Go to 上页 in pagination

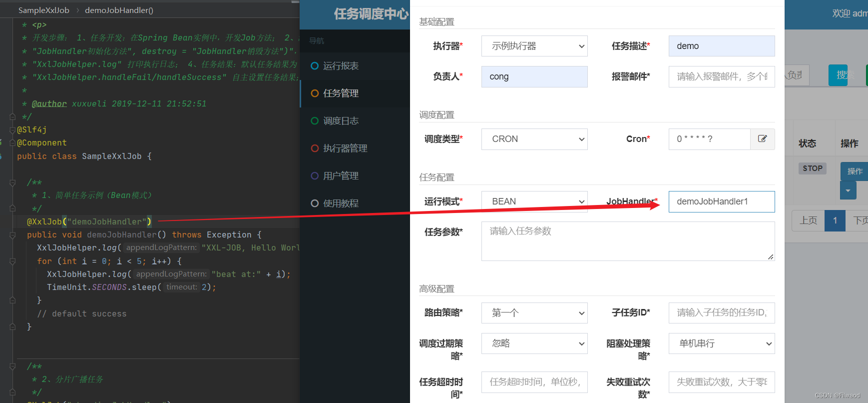[x=808, y=220]
